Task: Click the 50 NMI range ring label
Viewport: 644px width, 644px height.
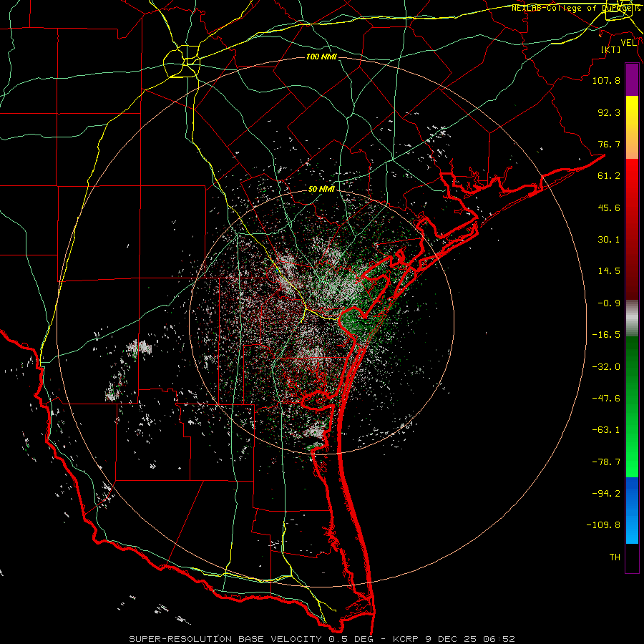Action: coord(321,189)
